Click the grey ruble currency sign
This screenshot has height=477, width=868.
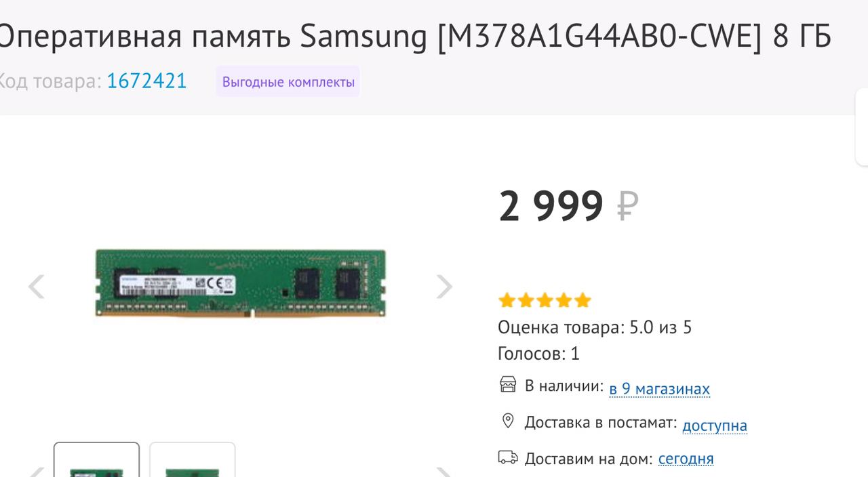point(627,206)
